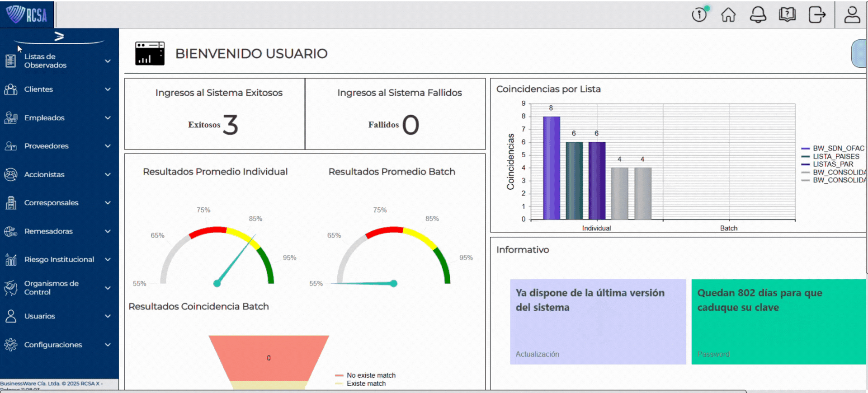Expand the Clientes menu chevron
The image size is (868, 393).
click(x=108, y=89)
